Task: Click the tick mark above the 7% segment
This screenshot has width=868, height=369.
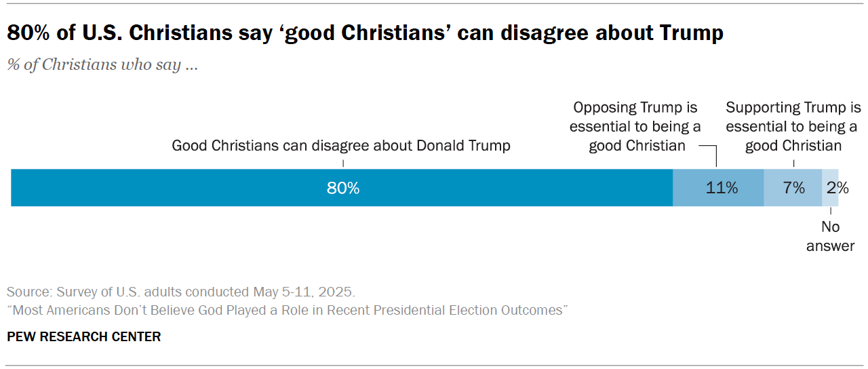Action: 793,163
